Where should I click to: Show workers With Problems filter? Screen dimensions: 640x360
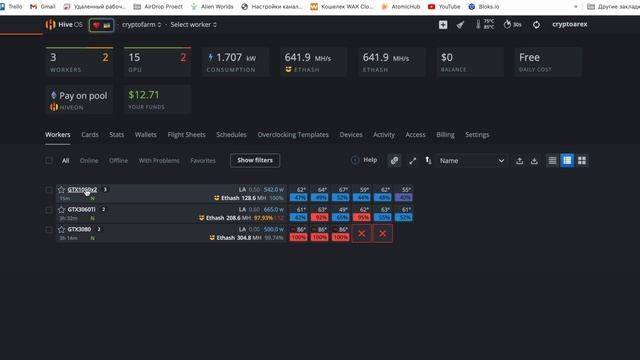pos(159,161)
